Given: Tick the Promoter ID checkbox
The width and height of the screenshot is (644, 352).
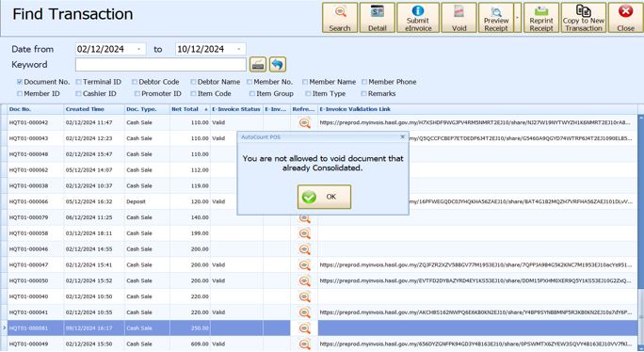Looking at the screenshot, I should [x=137, y=94].
